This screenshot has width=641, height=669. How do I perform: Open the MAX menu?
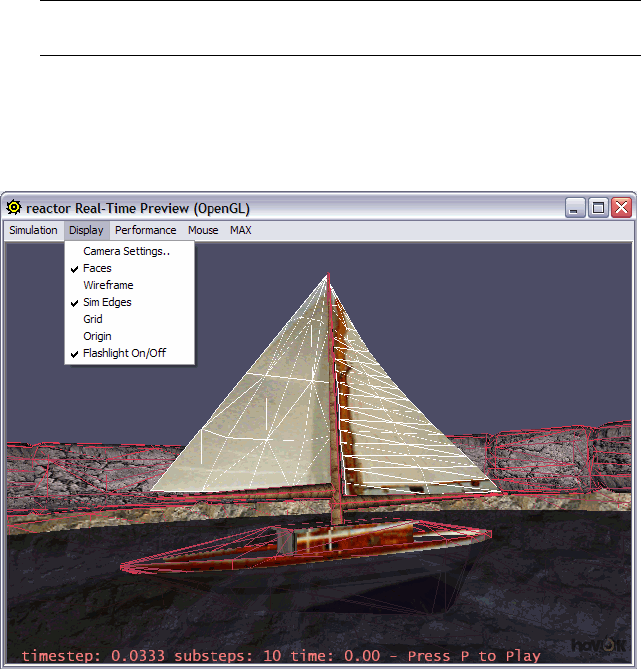pos(241,230)
